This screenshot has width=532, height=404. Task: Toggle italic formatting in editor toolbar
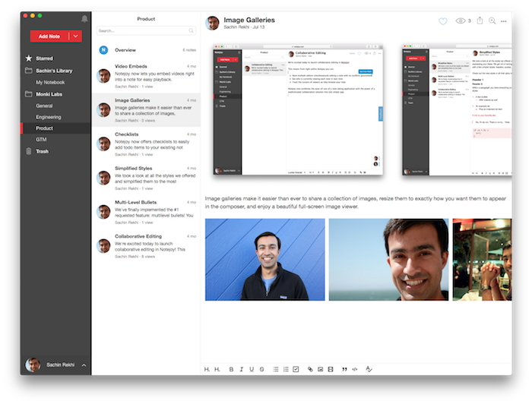[241, 369]
